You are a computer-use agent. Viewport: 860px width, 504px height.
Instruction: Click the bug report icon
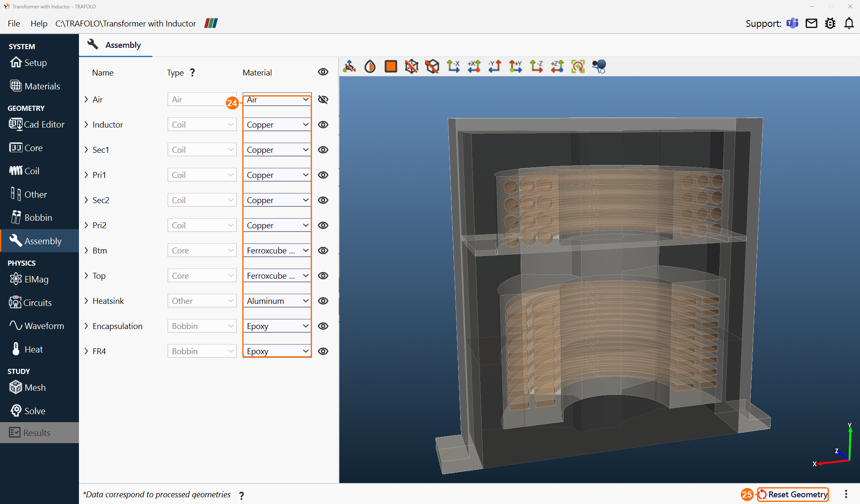pos(830,23)
